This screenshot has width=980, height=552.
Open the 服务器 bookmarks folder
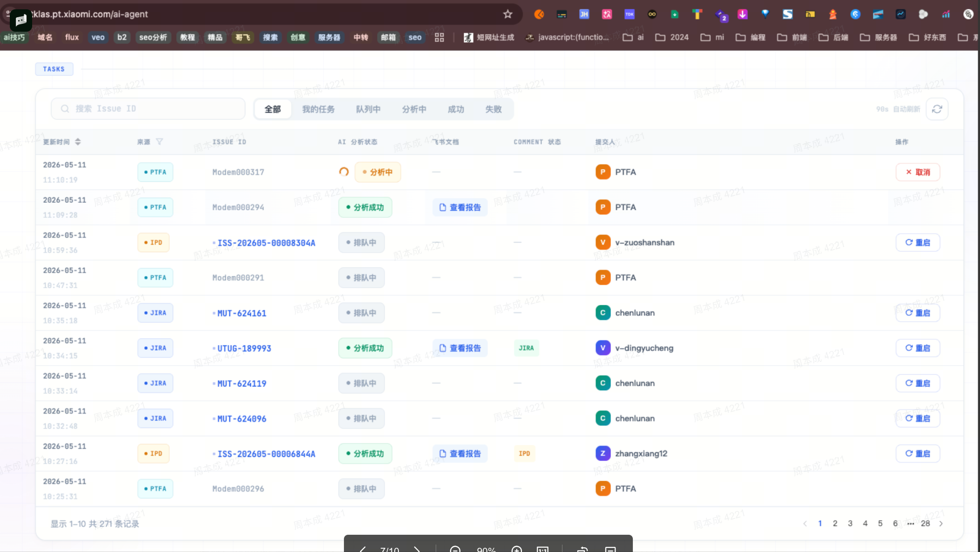pos(878,37)
